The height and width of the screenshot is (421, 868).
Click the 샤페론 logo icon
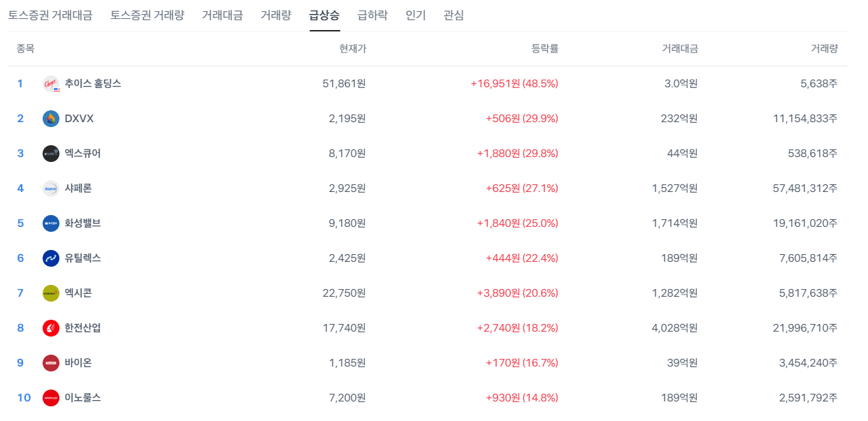[x=50, y=188]
